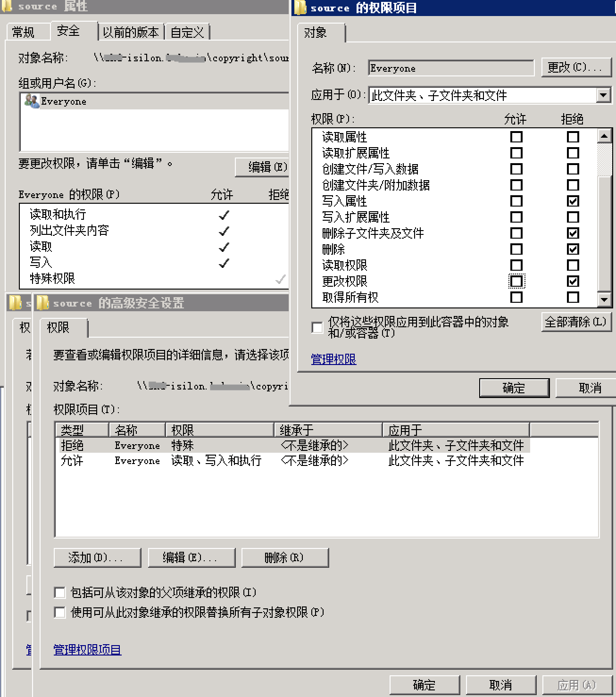Click 读取和执行 permission row in properties
Screen dimensions: 616x697
pyautogui.click(x=155, y=215)
